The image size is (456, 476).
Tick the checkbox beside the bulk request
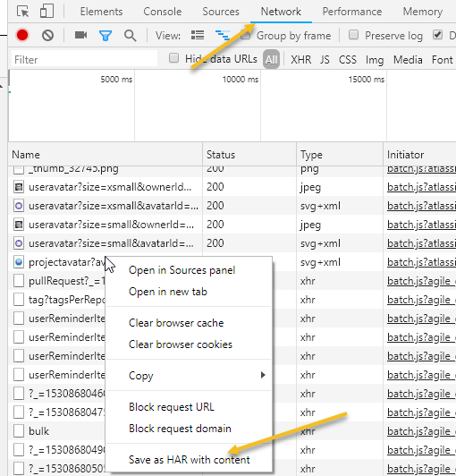pos(19,431)
